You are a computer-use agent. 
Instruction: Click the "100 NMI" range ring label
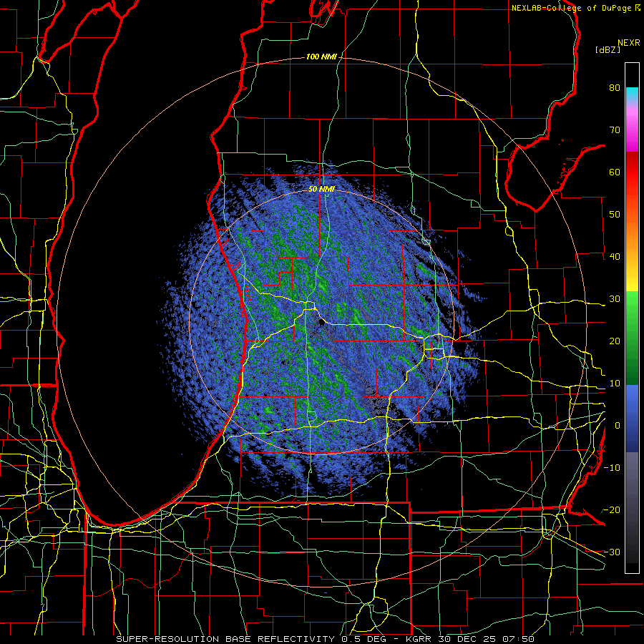coord(321,57)
